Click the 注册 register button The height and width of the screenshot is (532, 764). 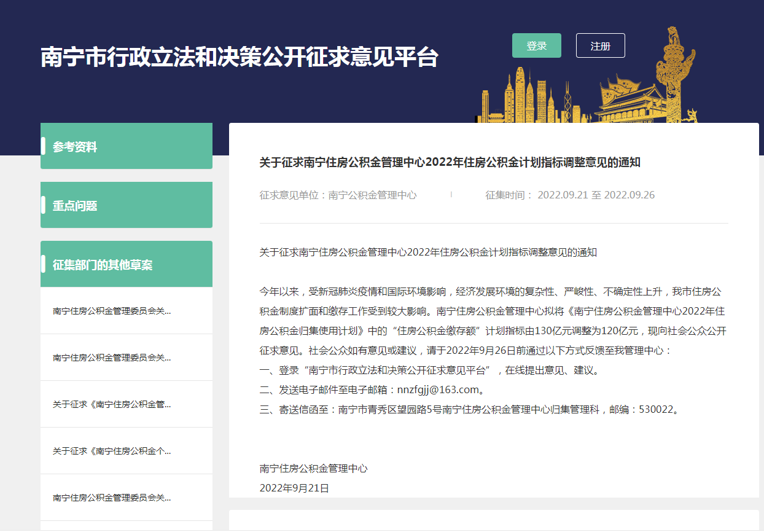[x=600, y=45]
